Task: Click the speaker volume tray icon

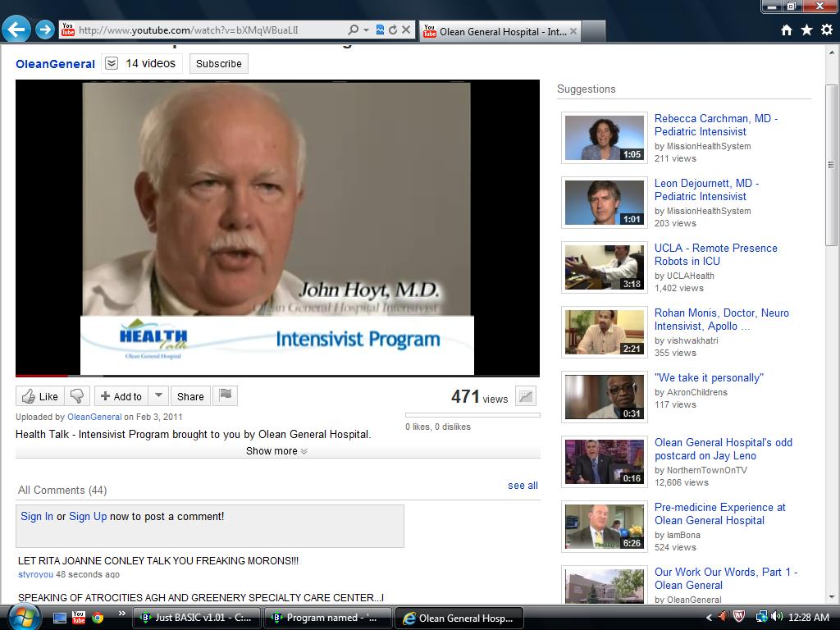Action: pyautogui.click(x=777, y=617)
